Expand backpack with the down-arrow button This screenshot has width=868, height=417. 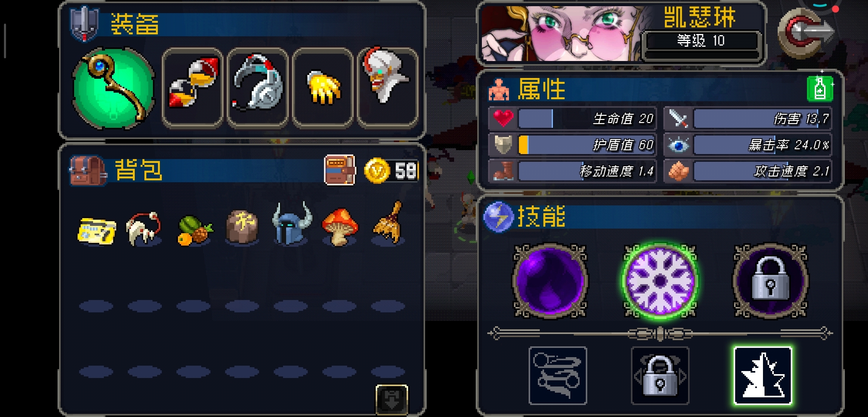coord(392,399)
